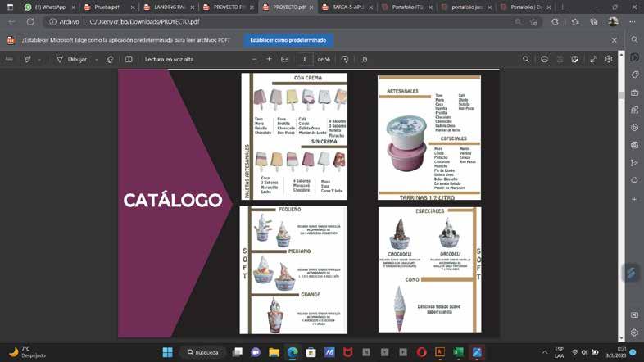Open the Edge sidebar search icon
644x362 pixels.
(x=634, y=39)
